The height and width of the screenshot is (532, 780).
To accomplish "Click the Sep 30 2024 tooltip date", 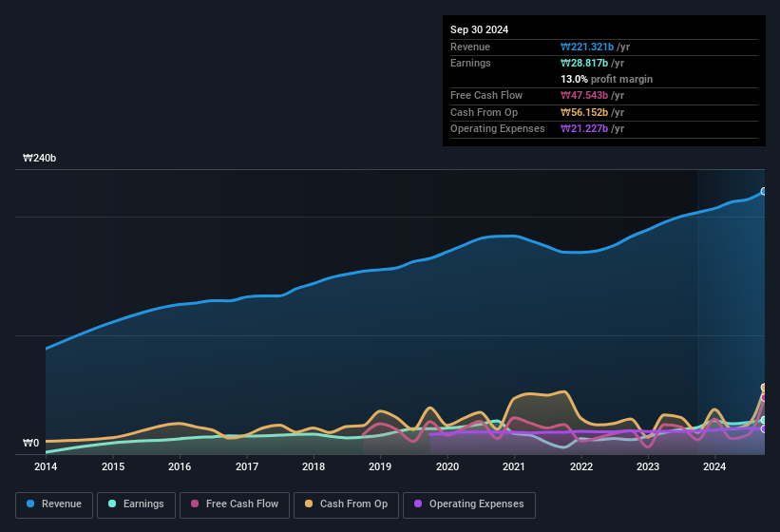I will [x=479, y=29].
